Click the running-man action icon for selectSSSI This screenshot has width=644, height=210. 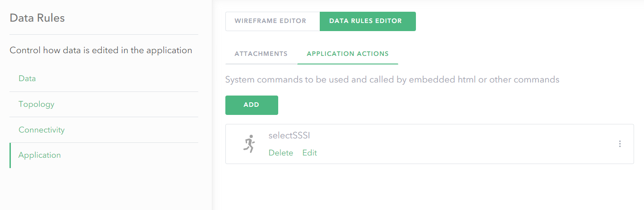[249, 144]
